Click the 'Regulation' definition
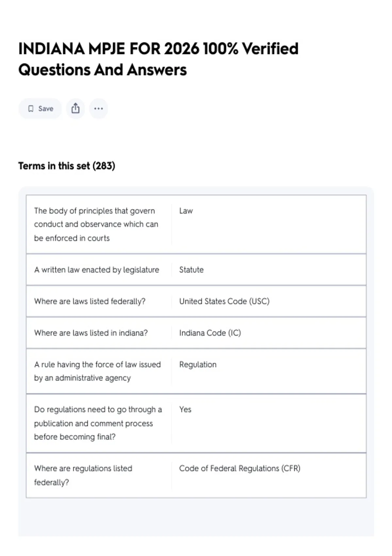The image size is (392, 556). point(198,365)
